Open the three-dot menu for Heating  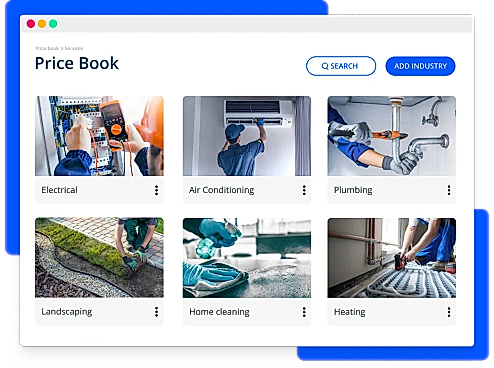click(449, 312)
